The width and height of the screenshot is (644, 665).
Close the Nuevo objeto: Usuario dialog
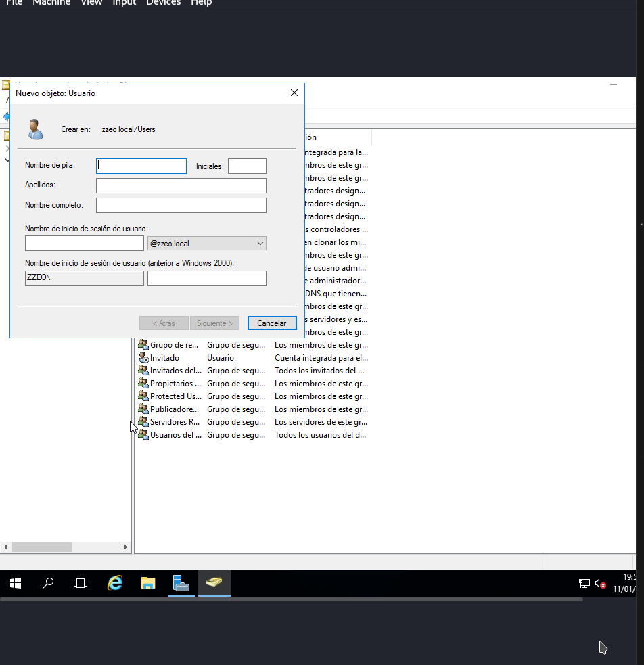click(294, 93)
